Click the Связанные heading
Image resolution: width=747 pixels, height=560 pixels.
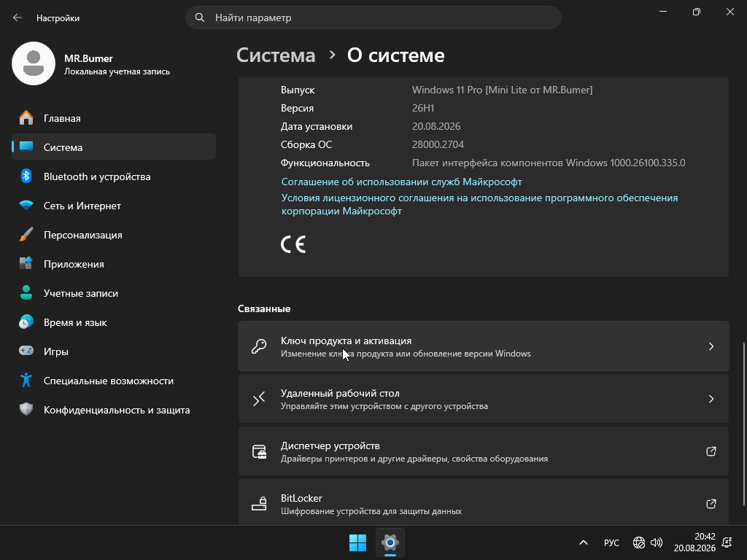tap(264, 308)
